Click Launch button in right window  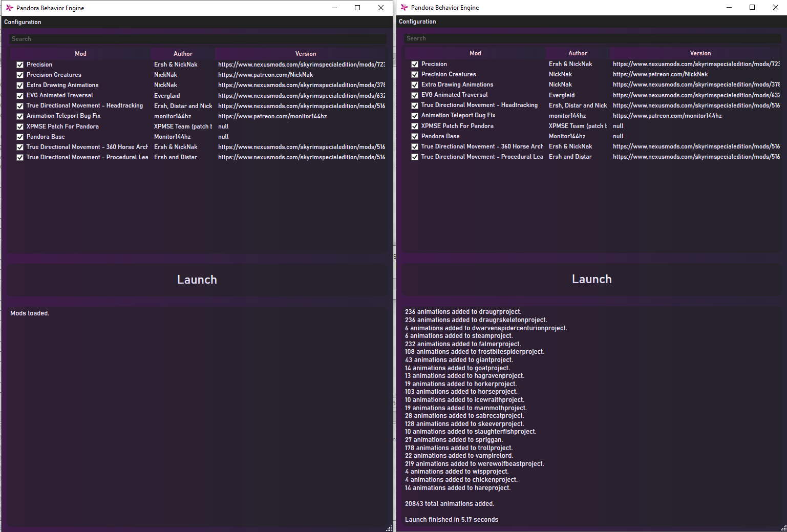[x=592, y=279]
